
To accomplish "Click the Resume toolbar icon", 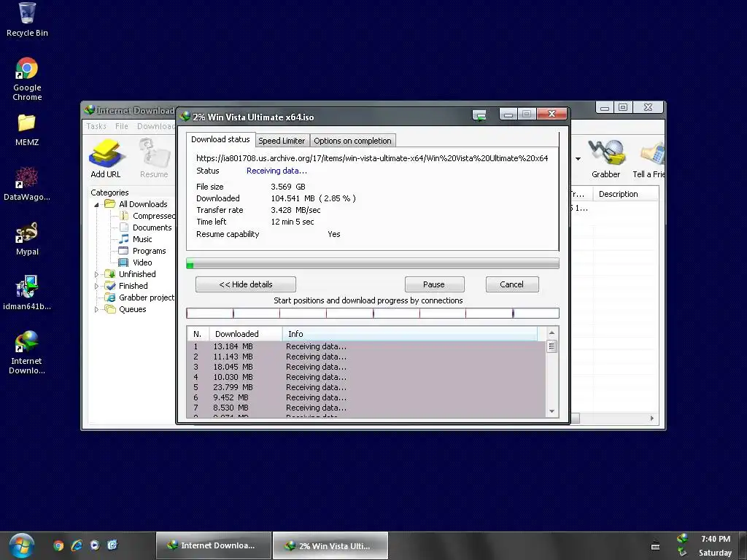I will 154,158.
